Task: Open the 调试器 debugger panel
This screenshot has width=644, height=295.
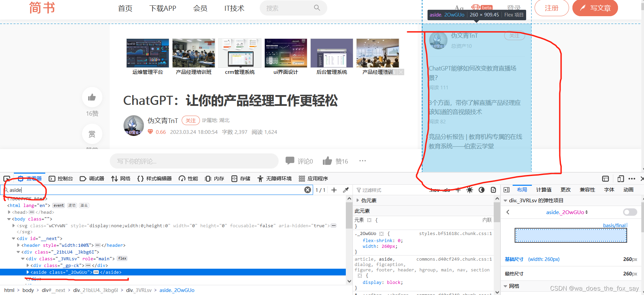Action: point(92,179)
